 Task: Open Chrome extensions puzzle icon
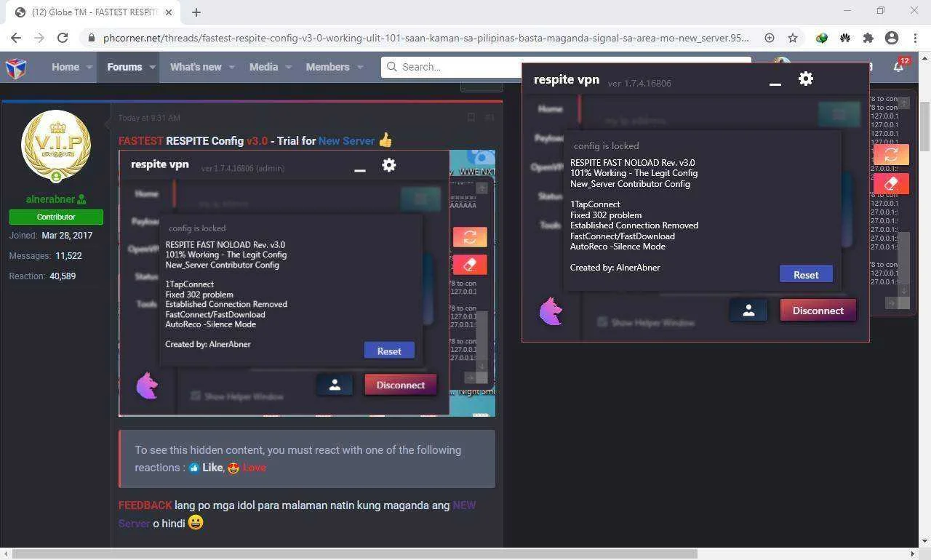[x=868, y=38]
